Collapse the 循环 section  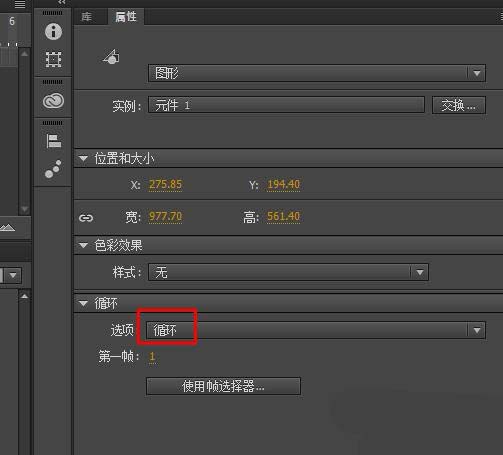click(83, 303)
